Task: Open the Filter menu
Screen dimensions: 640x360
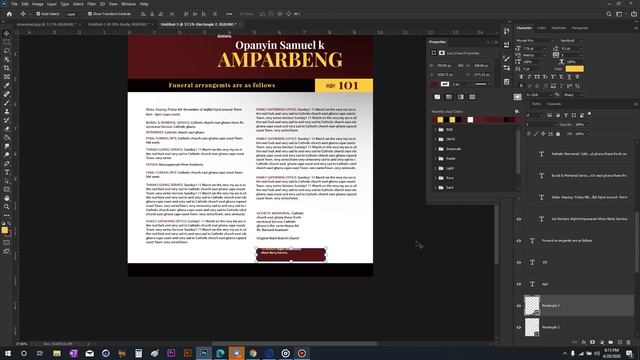Action: pos(91,4)
